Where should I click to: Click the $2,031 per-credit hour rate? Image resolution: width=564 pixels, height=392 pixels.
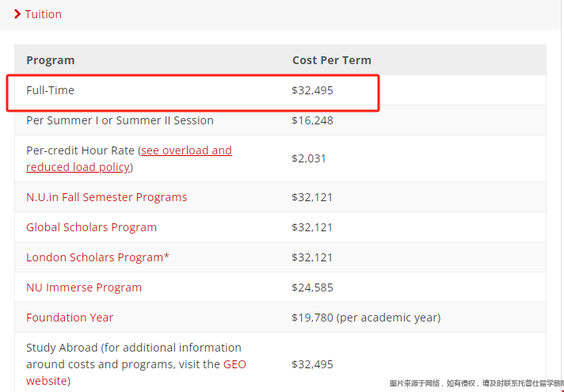pos(309,158)
